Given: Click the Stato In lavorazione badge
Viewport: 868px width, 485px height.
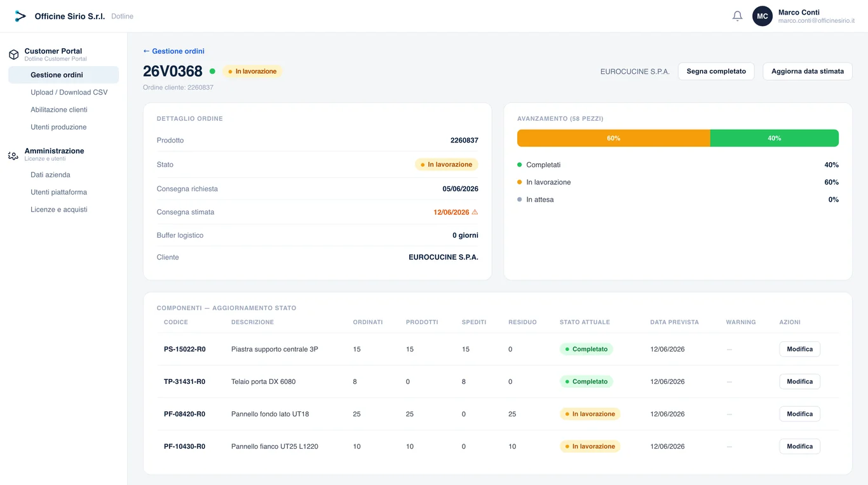Looking at the screenshot, I should tap(447, 165).
